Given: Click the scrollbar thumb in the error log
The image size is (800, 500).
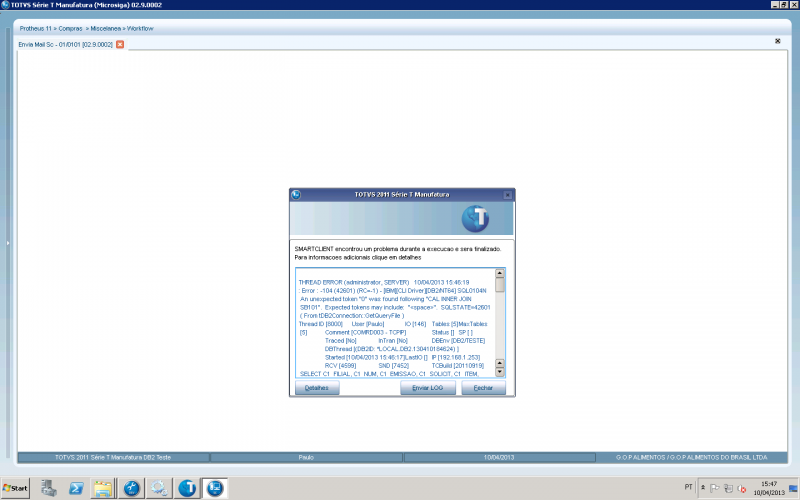Looking at the screenshot, I should (500, 285).
